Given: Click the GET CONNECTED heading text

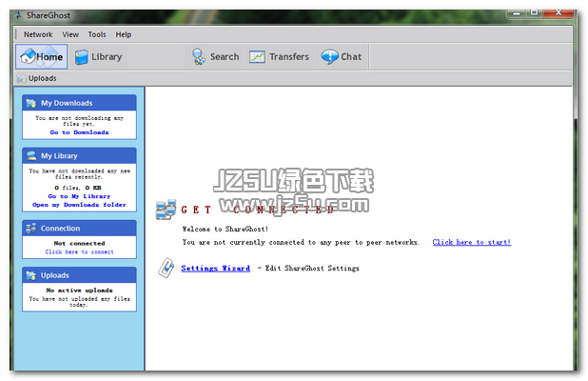Looking at the screenshot, I should click(x=258, y=210).
